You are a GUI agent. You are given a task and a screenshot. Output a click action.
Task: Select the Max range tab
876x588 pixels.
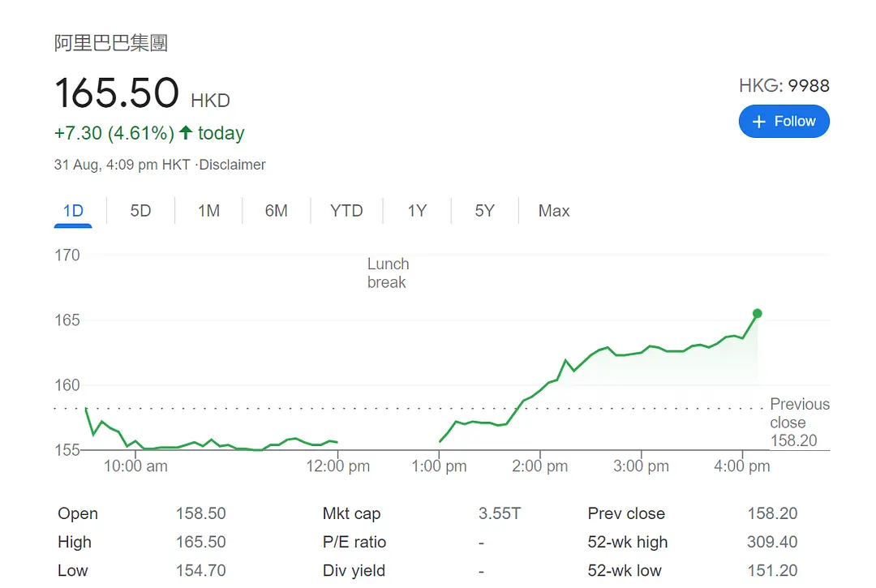554,211
